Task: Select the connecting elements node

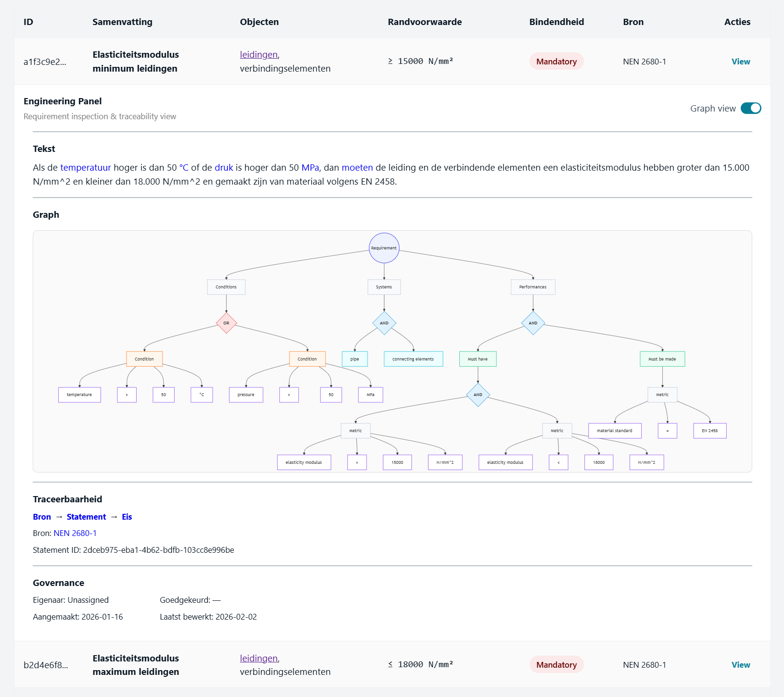Action: (413, 359)
